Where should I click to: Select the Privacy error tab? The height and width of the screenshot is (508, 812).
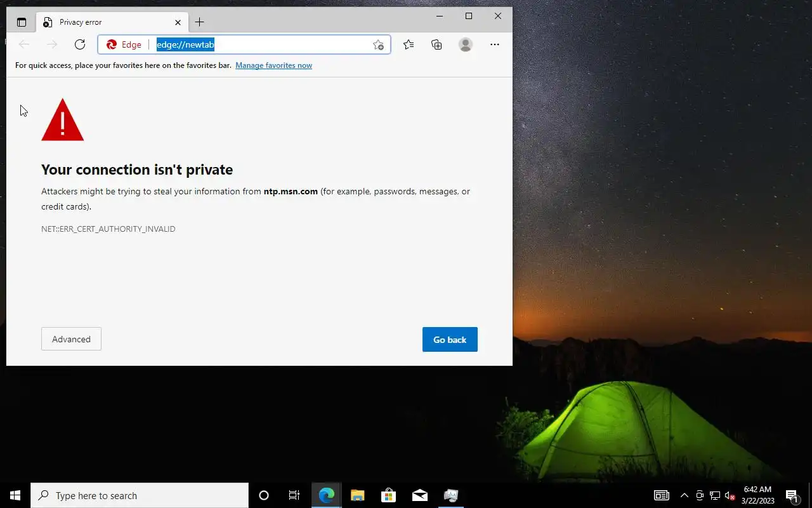click(112, 22)
